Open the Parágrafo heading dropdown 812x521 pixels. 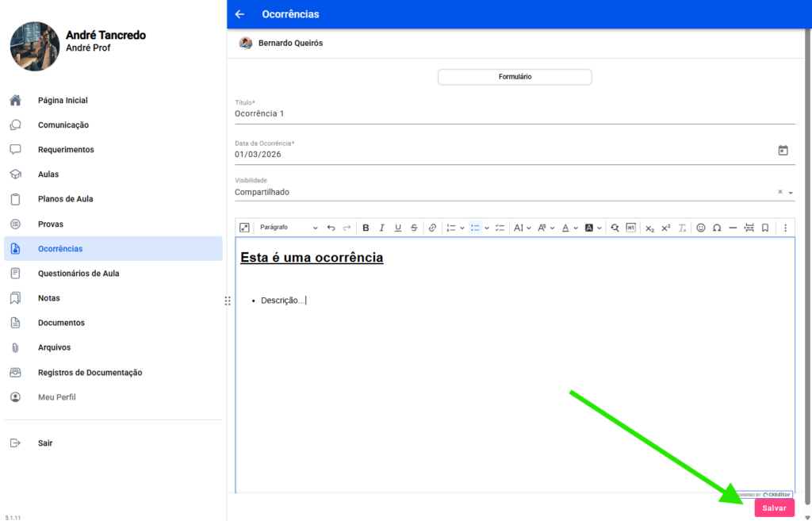[x=288, y=228]
